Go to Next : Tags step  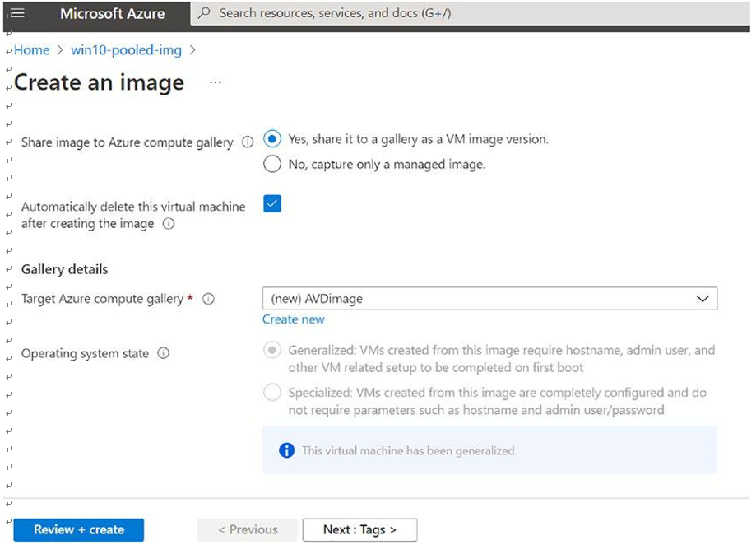[359, 530]
